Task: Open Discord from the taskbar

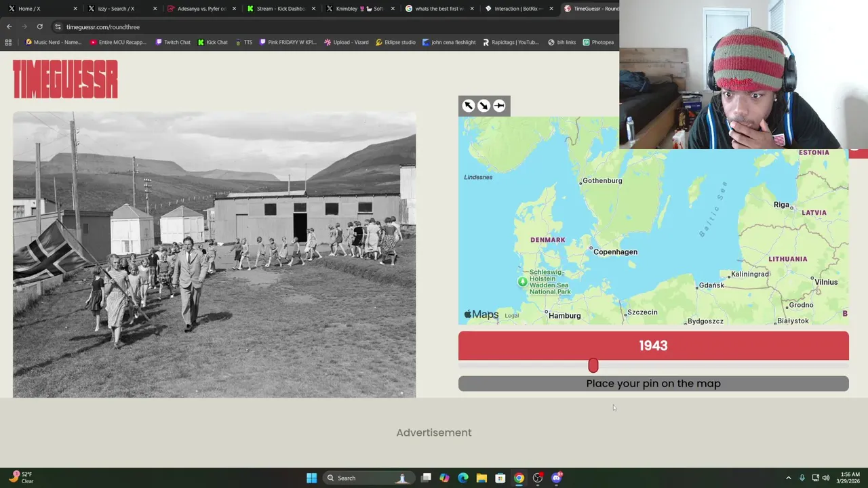Action: click(x=557, y=478)
